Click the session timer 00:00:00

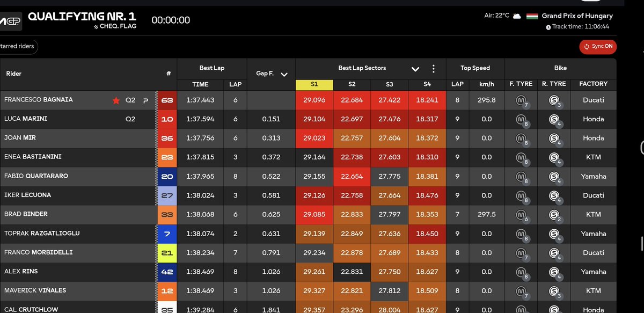click(171, 20)
